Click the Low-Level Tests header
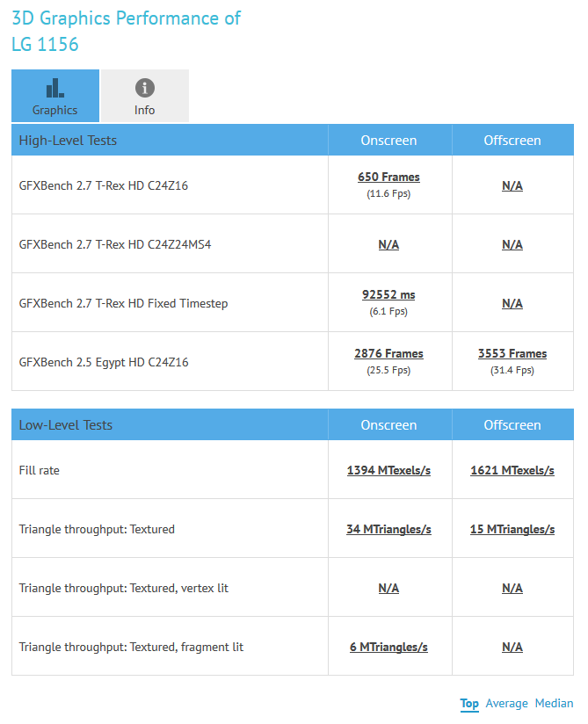This screenshot has height=724, width=588. click(66, 424)
